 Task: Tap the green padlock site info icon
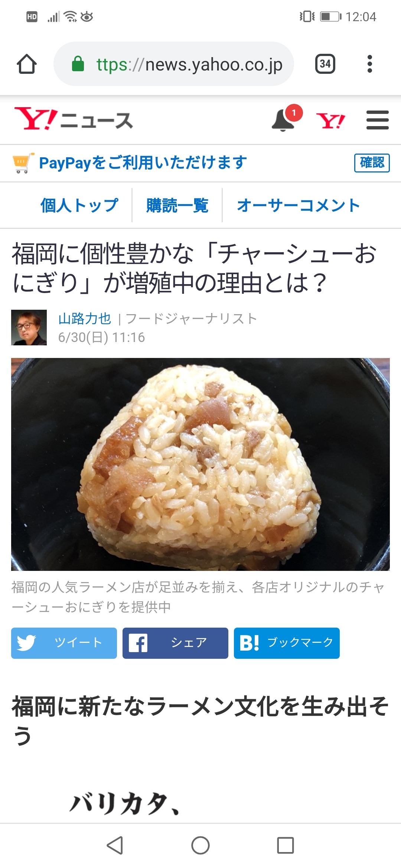pyautogui.click(x=78, y=64)
